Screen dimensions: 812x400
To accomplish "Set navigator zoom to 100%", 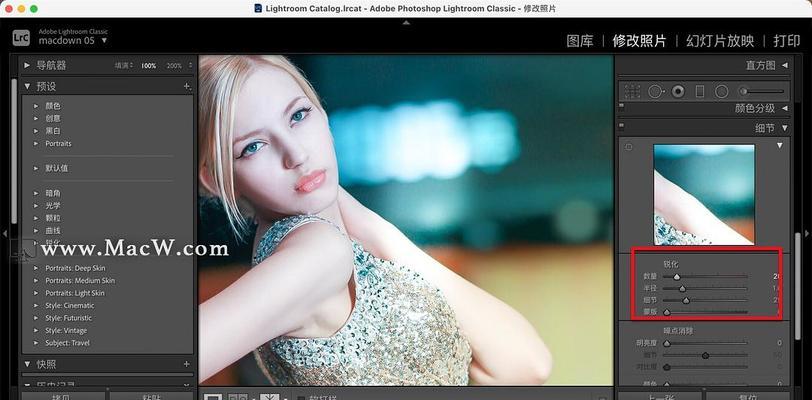I will coord(149,66).
